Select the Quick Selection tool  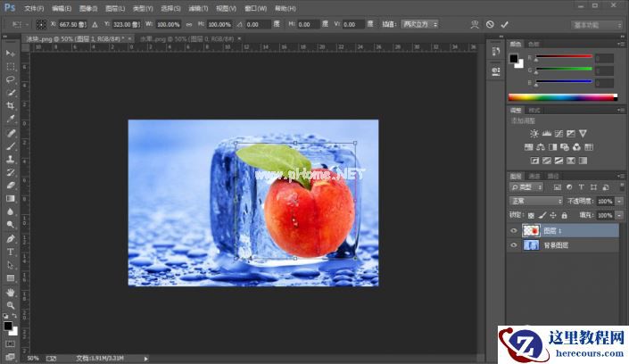(11, 93)
